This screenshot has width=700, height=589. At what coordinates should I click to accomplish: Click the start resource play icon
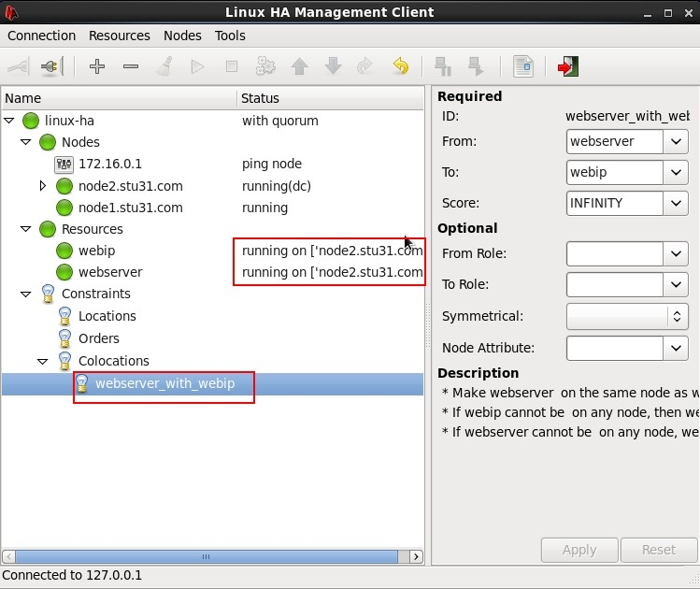pyautogui.click(x=197, y=67)
